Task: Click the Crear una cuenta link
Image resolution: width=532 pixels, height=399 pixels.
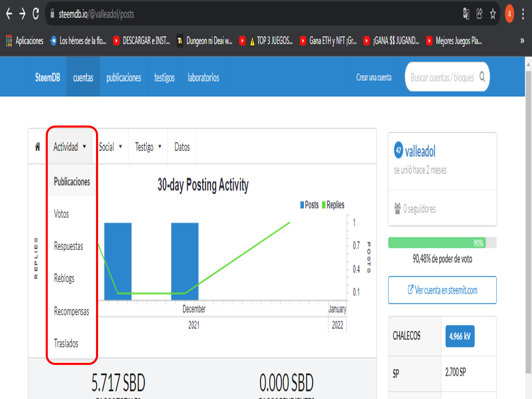Action: [x=374, y=77]
